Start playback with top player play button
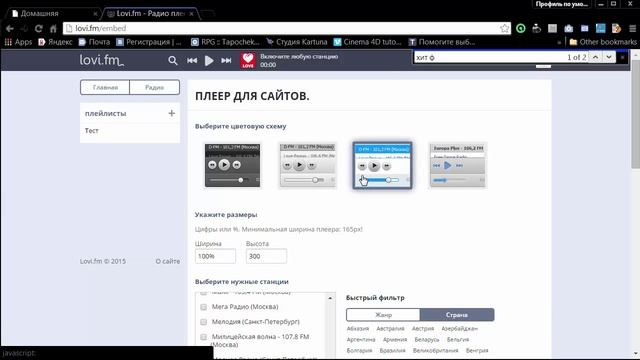640x360 pixels. (209, 60)
